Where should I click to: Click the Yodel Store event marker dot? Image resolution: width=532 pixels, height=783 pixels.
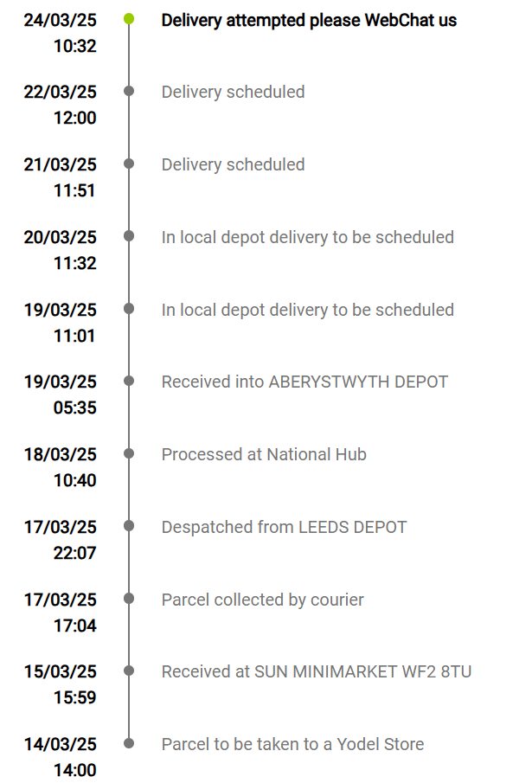tap(129, 743)
